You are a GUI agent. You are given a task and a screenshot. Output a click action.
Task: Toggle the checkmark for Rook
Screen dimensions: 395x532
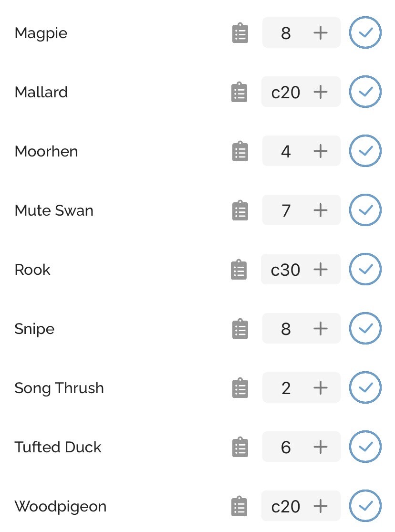click(x=365, y=269)
